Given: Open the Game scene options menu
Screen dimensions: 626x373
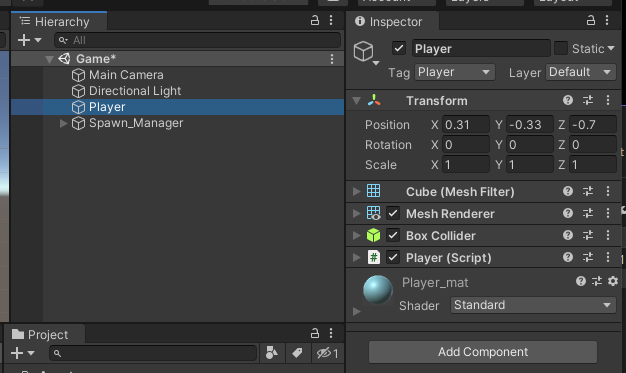Looking at the screenshot, I should (332, 59).
